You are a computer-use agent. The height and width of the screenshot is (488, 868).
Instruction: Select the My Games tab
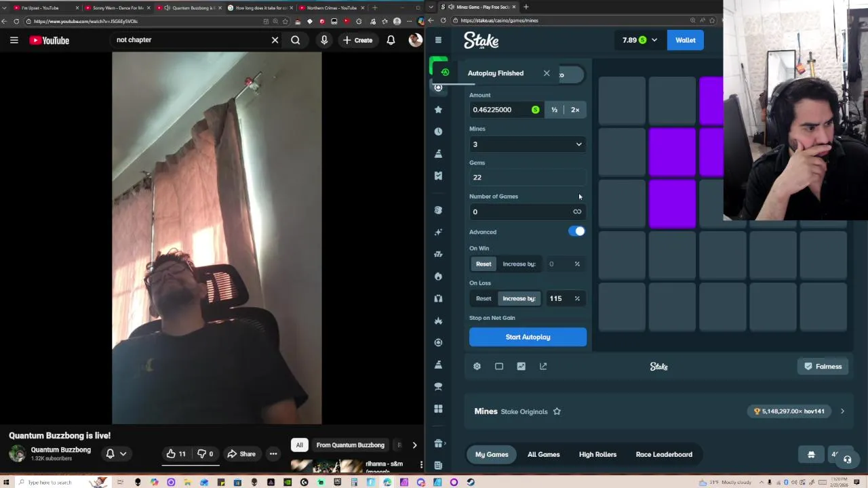coord(492,454)
